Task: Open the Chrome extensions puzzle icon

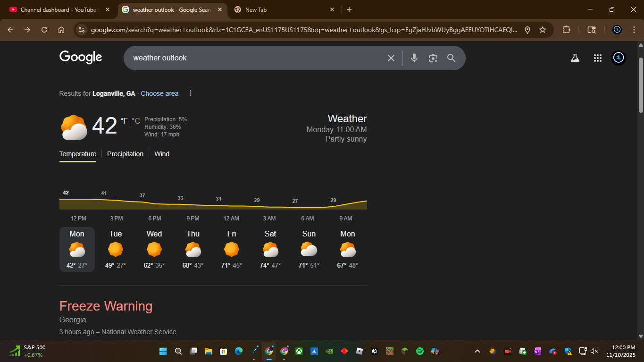Action: click(x=566, y=30)
